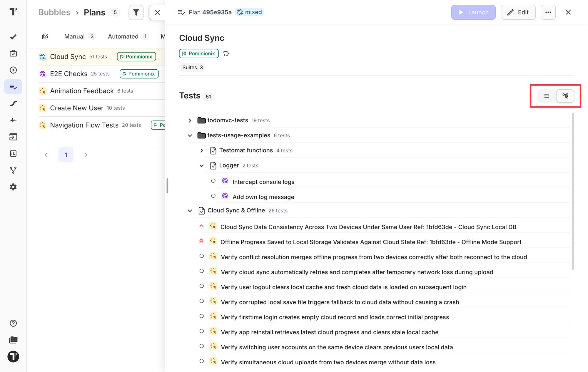This screenshot has height=372, width=588.
Task: Open the three-dots more options menu
Action: (x=548, y=12)
